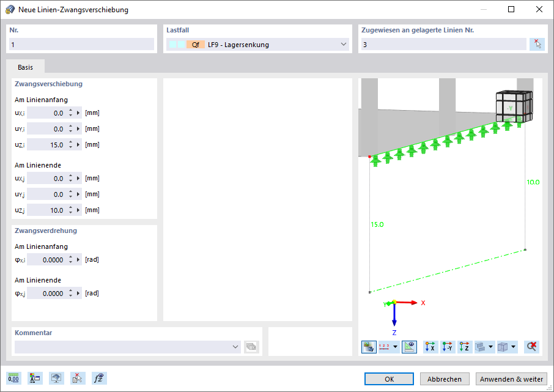Open options arrow for uY,j field
This screenshot has height=392, width=554.
(x=78, y=194)
